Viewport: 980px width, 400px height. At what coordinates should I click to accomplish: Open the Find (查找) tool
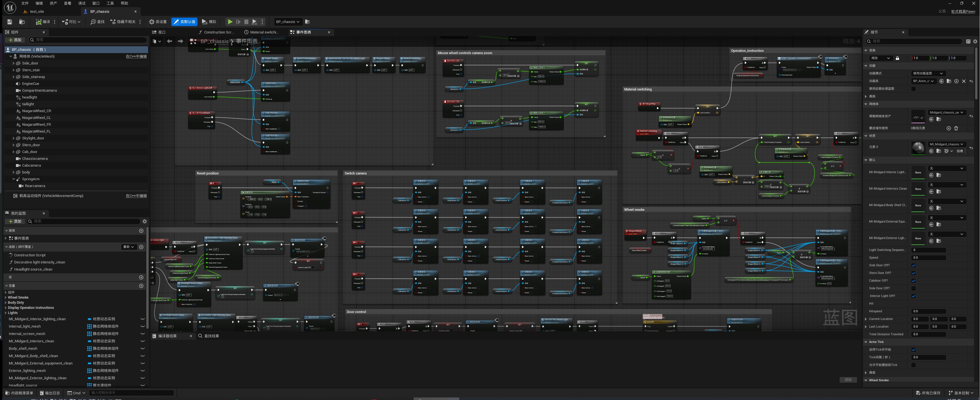click(97, 22)
